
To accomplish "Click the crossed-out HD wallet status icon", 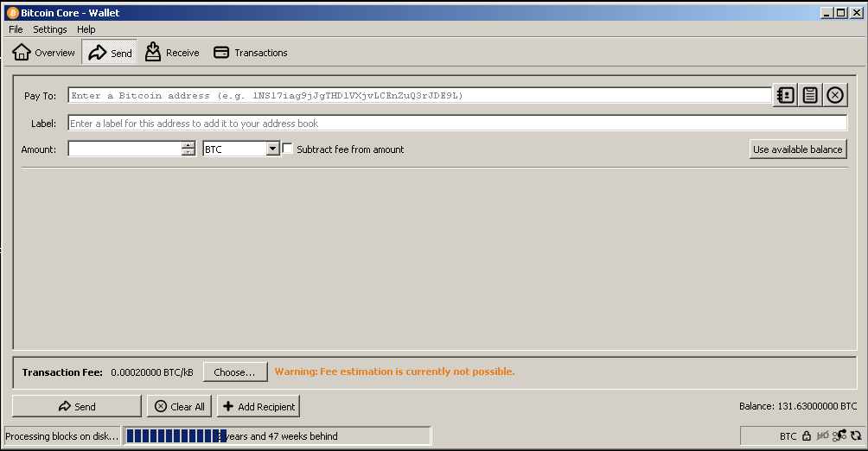I will (822, 436).
